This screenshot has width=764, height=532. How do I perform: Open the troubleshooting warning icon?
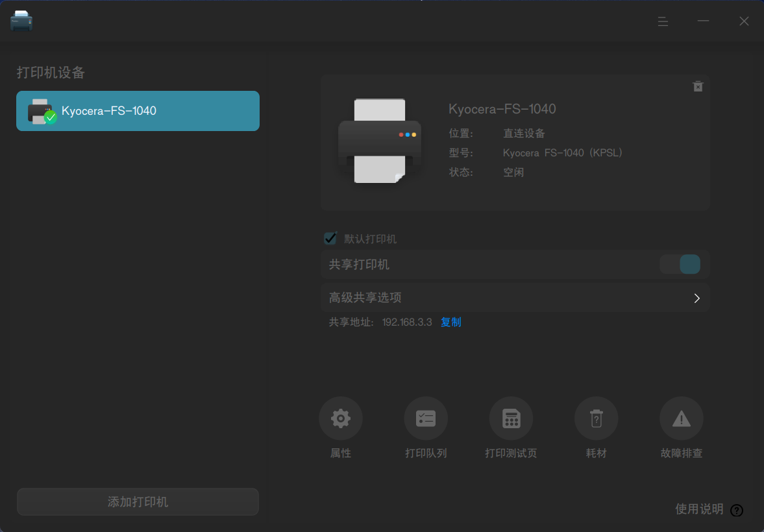pyautogui.click(x=681, y=418)
